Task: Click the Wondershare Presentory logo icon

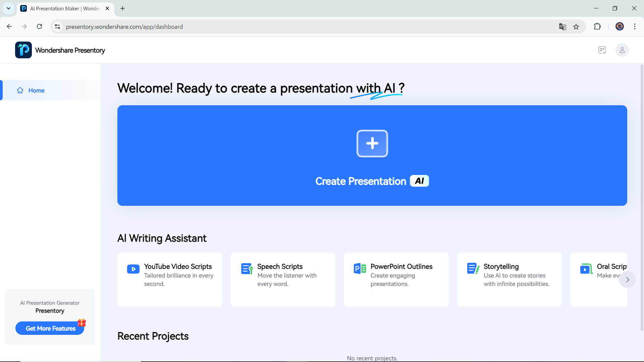Action: (23, 50)
